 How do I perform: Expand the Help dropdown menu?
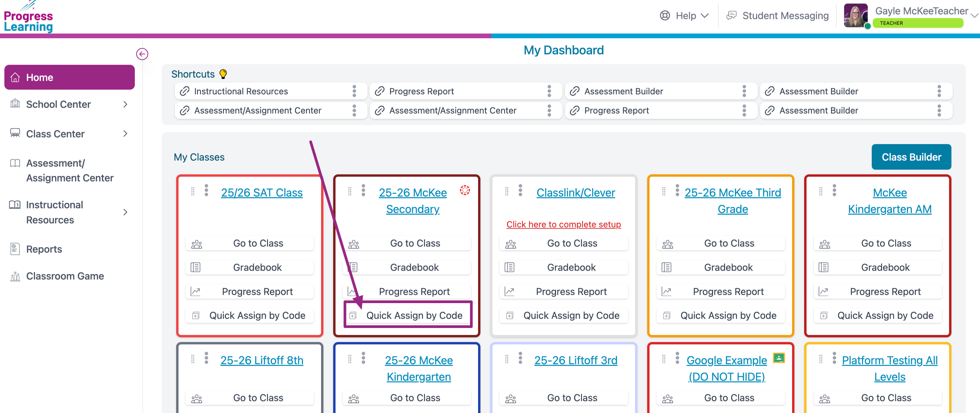coord(684,15)
